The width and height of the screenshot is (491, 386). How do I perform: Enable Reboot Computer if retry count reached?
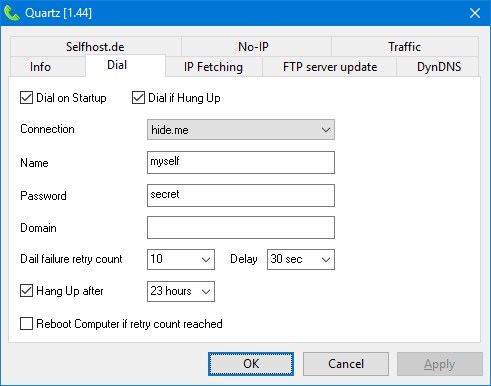point(26,323)
